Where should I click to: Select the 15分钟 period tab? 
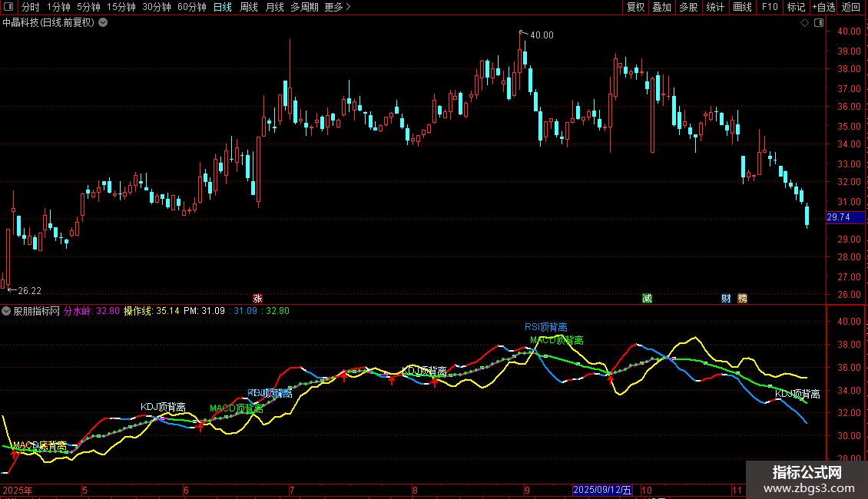click(121, 7)
